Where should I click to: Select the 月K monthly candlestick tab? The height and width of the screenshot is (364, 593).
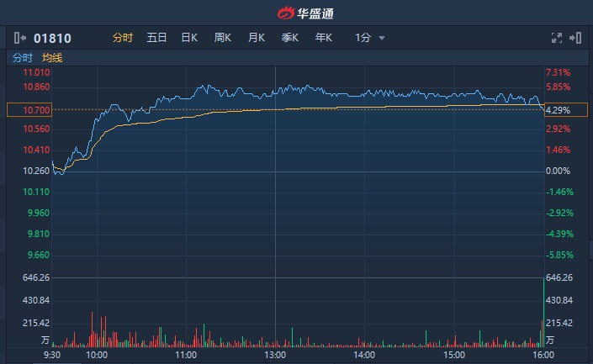pyautogui.click(x=257, y=38)
